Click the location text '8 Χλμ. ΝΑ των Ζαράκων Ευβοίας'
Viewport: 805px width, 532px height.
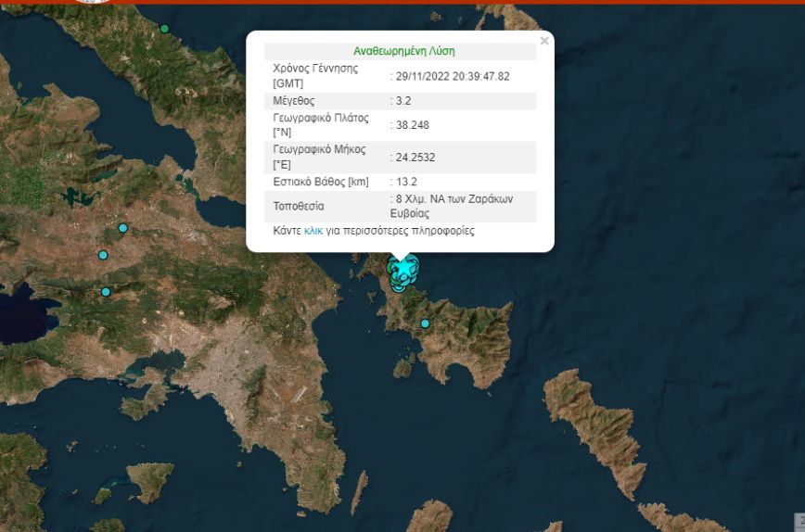(454, 206)
